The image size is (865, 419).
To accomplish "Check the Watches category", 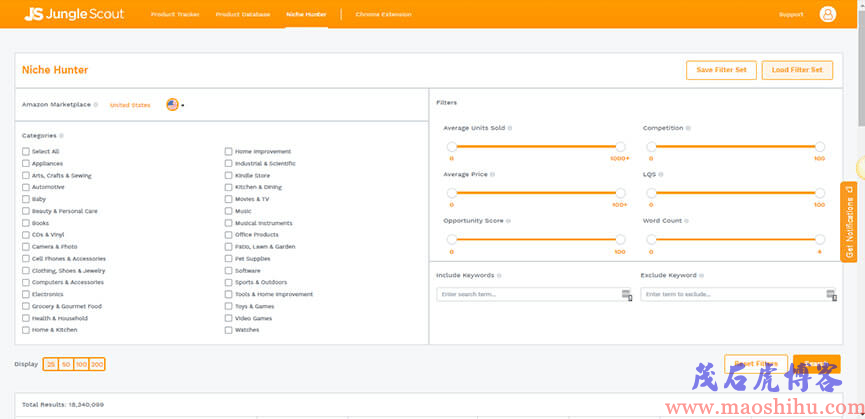I will pyautogui.click(x=228, y=330).
